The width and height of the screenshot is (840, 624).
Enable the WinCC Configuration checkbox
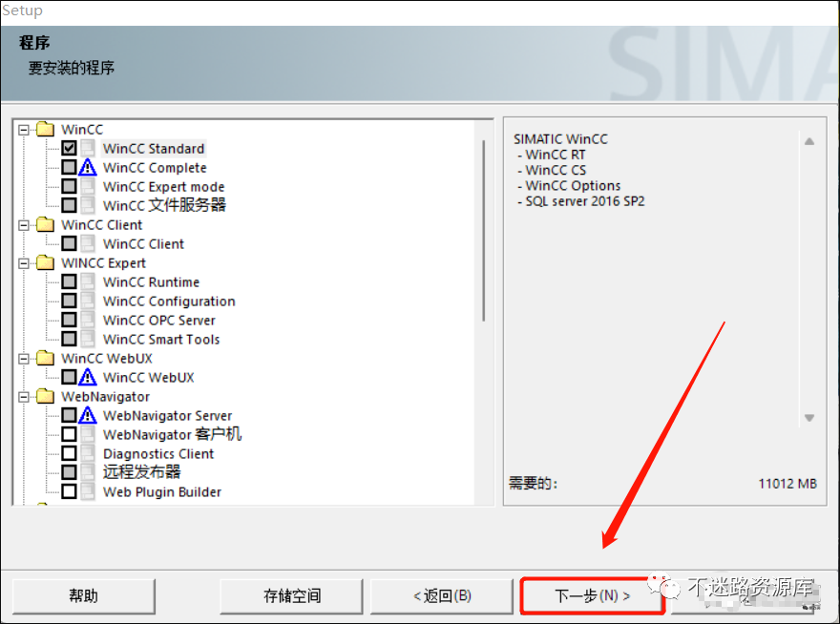click(69, 301)
